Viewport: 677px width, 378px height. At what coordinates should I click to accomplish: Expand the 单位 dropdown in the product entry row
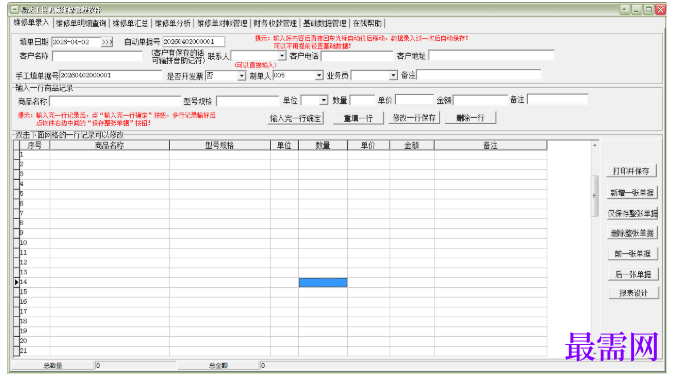[323, 100]
